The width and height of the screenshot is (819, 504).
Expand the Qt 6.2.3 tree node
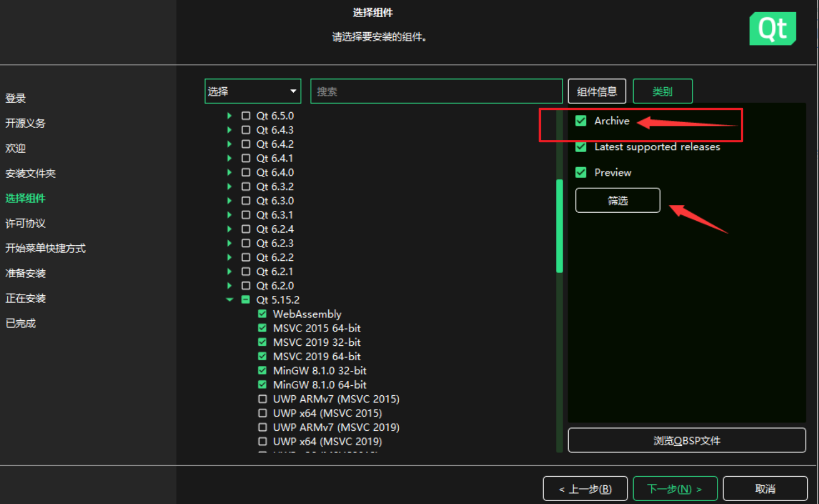[x=229, y=243]
